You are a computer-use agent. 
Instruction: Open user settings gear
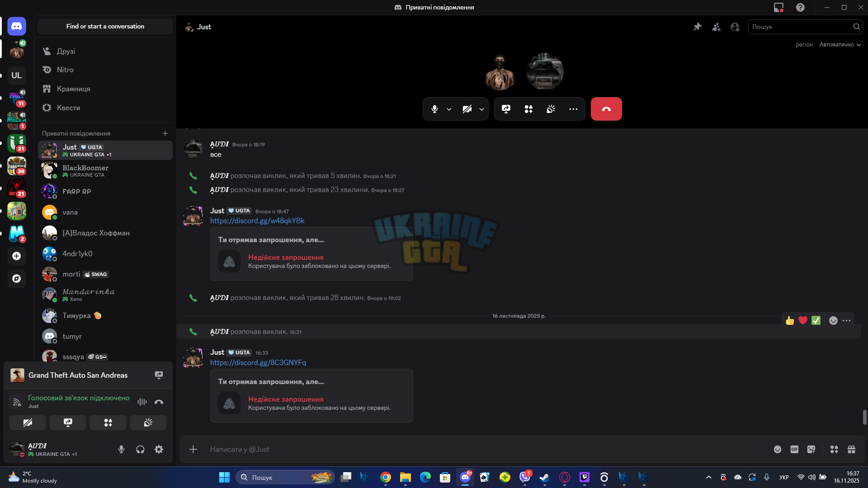point(159,450)
